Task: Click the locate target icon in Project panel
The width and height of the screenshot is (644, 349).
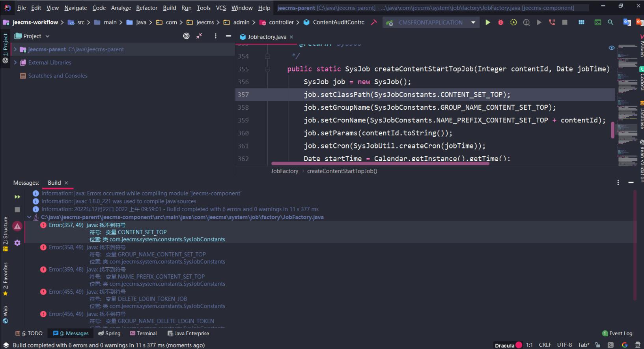Action: point(187,36)
